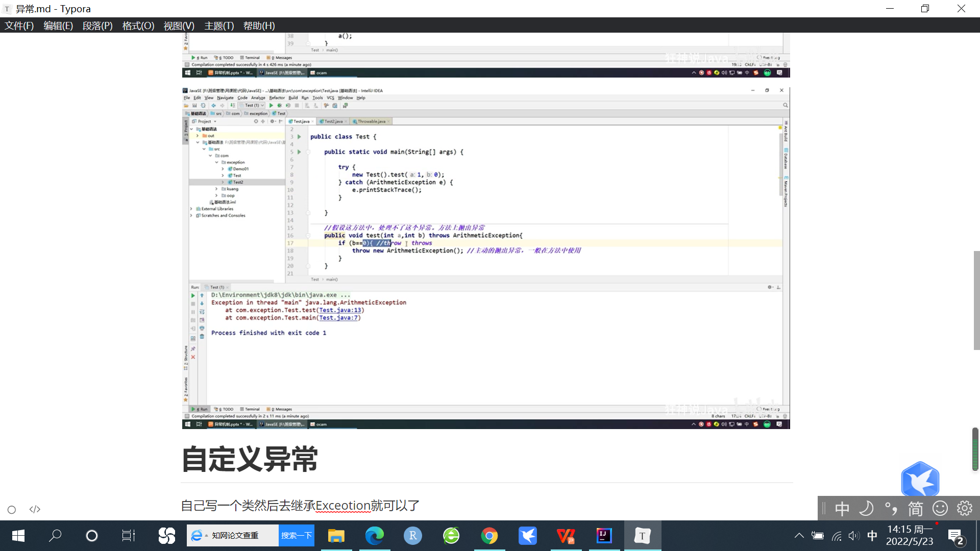980x551 pixels.
Task: Click the floating blue bird icon
Action: click(x=920, y=480)
